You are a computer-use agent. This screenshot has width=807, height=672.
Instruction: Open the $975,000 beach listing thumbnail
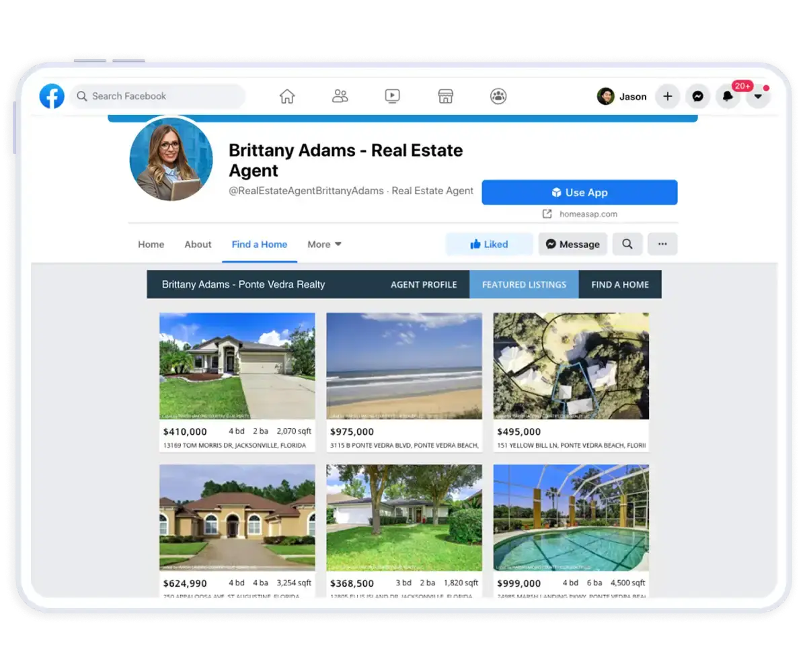403,366
